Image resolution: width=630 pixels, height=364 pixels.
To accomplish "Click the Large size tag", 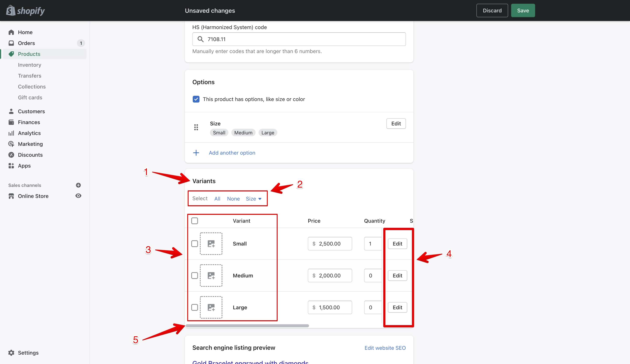I will pyautogui.click(x=268, y=133).
